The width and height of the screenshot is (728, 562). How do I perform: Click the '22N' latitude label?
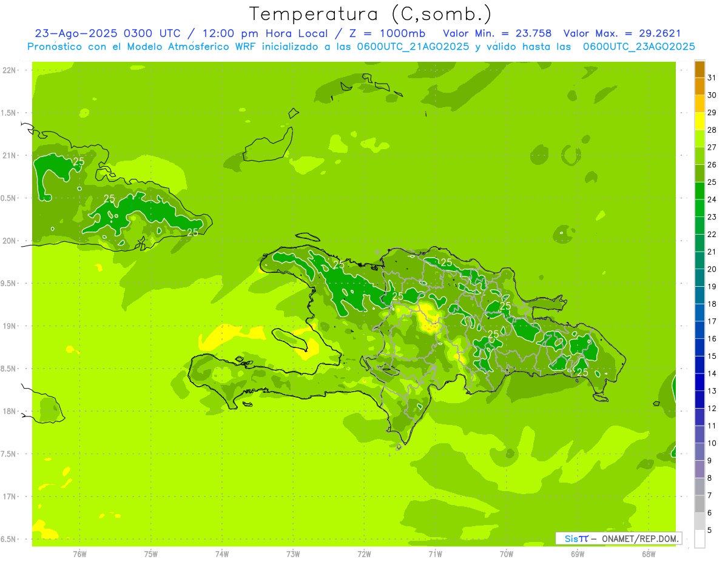pyautogui.click(x=8, y=70)
